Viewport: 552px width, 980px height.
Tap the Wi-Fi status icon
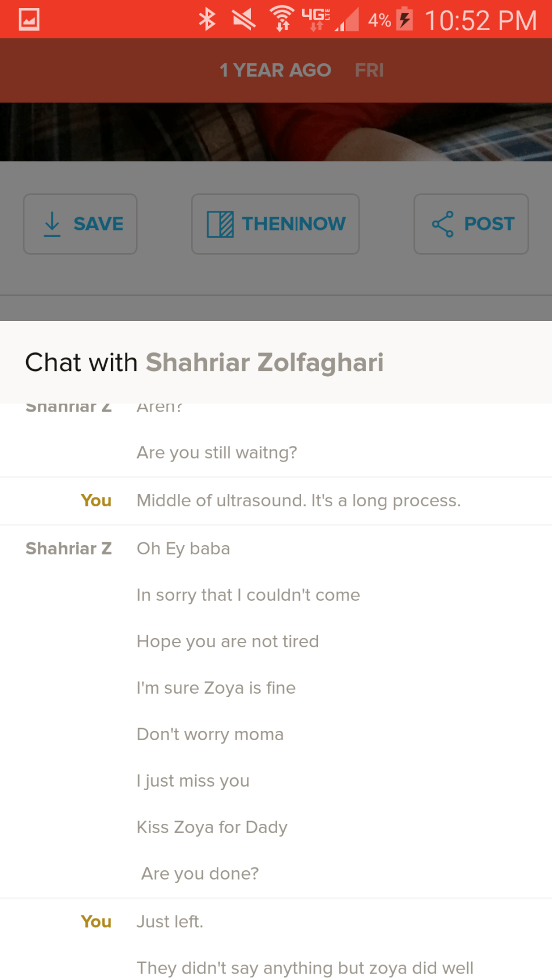click(282, 19)
